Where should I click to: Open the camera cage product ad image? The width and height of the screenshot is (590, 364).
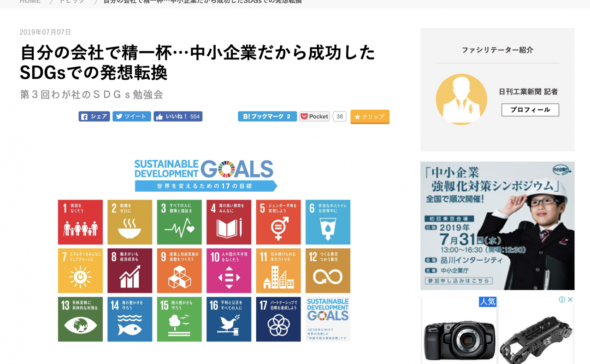[x=536, y=335]
